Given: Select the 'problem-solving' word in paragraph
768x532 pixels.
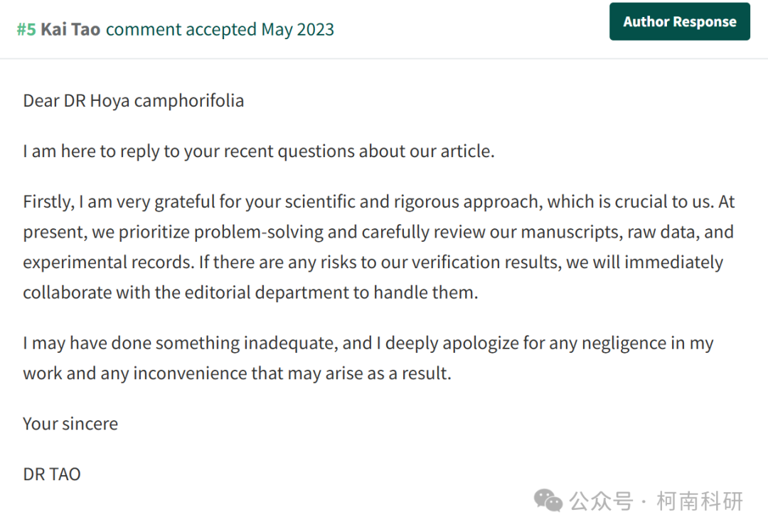Looking at the screenshot, I should 259,232.
